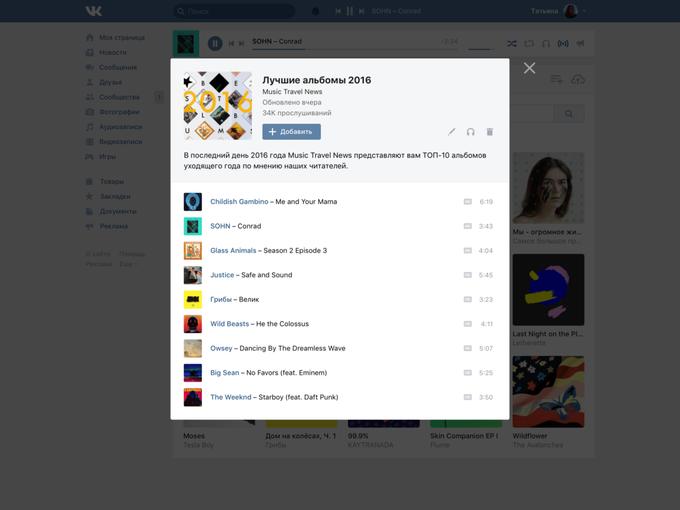Show lyrics icon for Justice track
Image resolution: width=680 pixels, height=510 pixels.
[468, 275]
